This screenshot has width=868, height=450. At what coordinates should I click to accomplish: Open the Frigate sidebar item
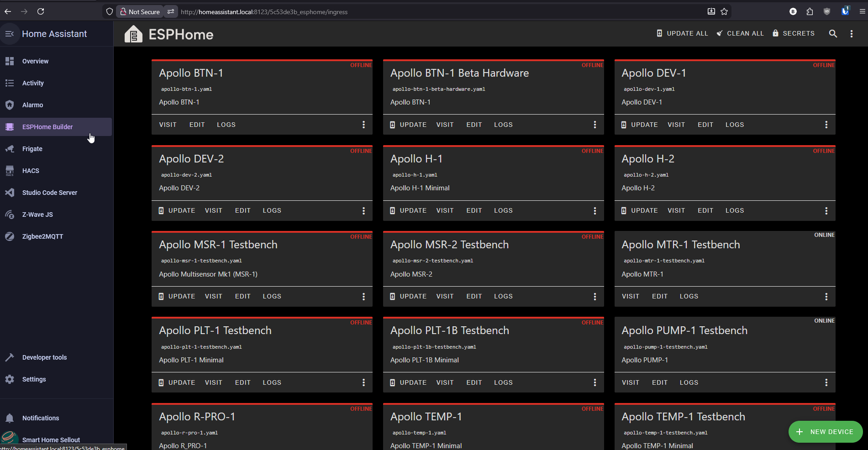(32, 149)
